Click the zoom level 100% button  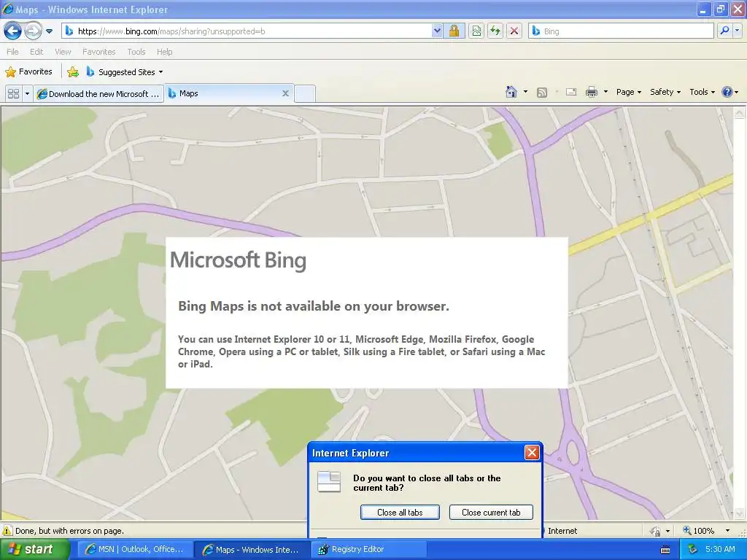pos(698,531)
